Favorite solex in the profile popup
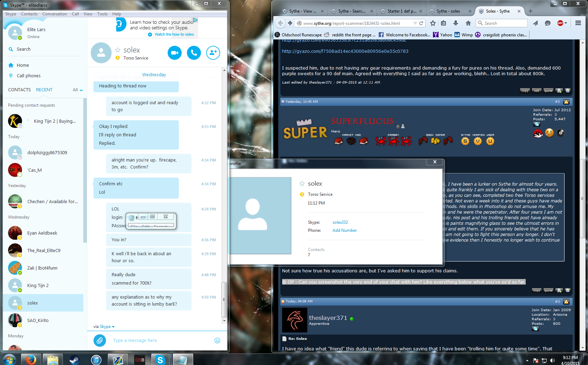The image size is (588, 365). pos(302,184)
